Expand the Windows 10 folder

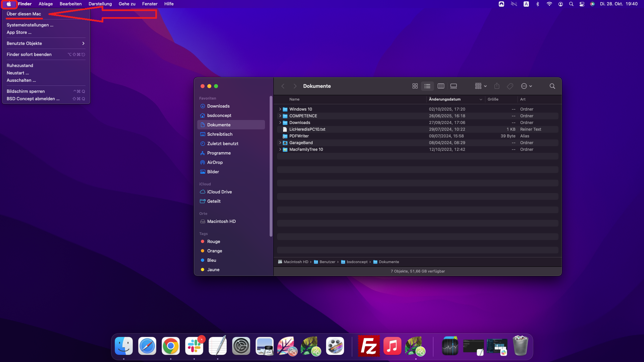point(280,109)
